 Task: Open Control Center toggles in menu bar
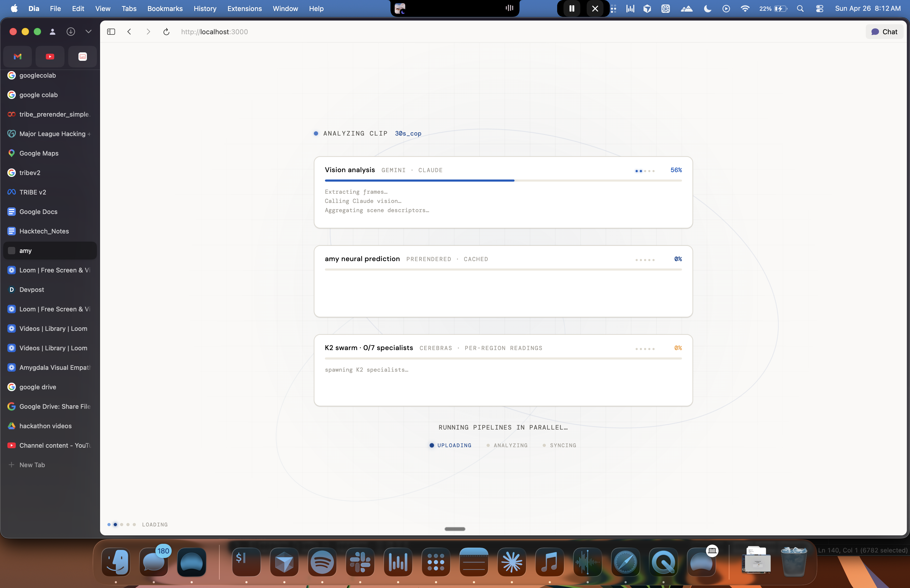coord(819,8)
